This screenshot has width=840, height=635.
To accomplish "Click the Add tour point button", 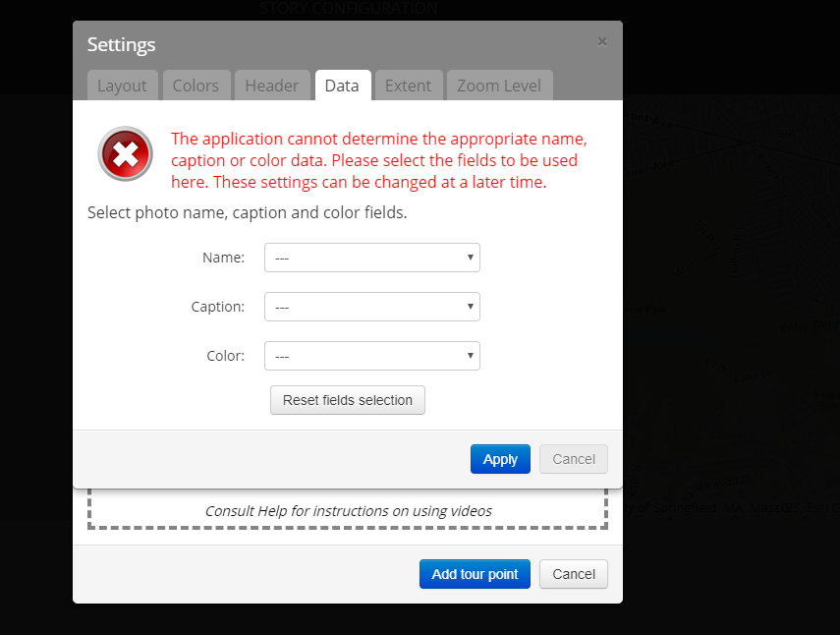I will point(475,574).
